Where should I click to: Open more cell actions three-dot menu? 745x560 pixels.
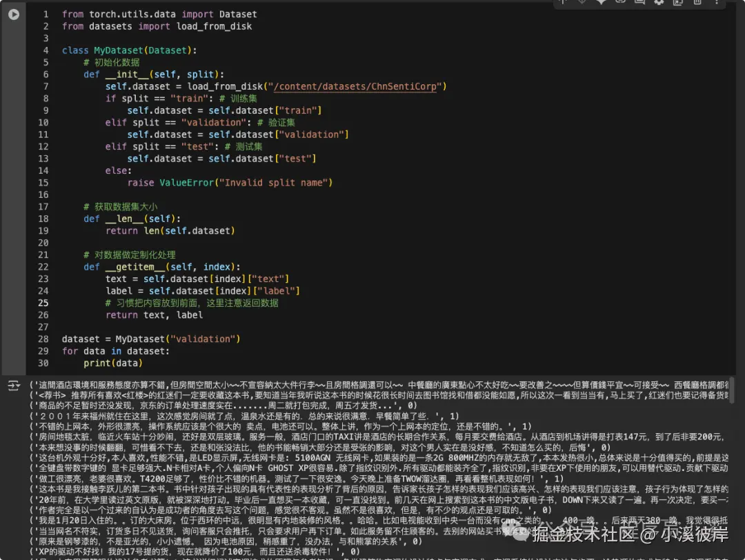coord(717,2)
